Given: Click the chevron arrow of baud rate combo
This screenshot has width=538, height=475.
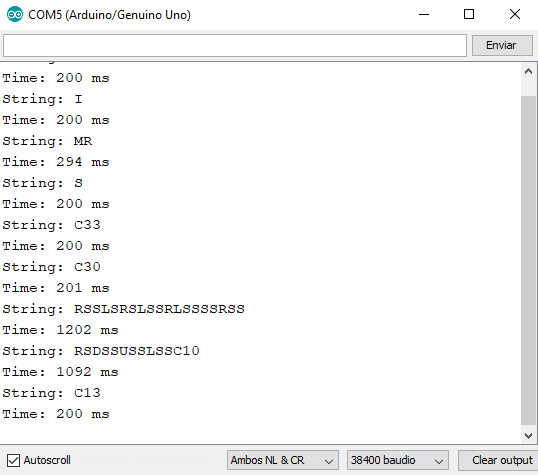Looking at the screenshot, I should [439, 461].
